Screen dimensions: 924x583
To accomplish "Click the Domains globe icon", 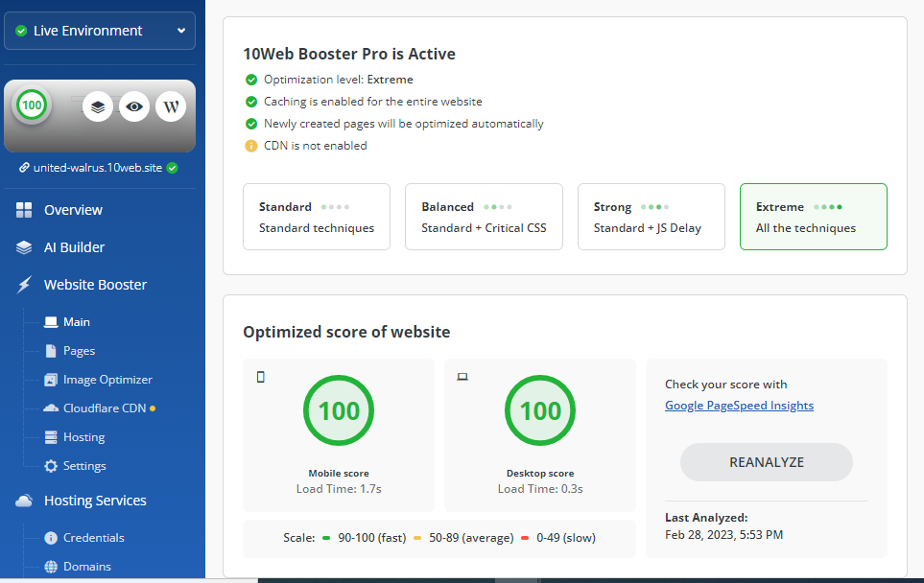I will [51, 567].
